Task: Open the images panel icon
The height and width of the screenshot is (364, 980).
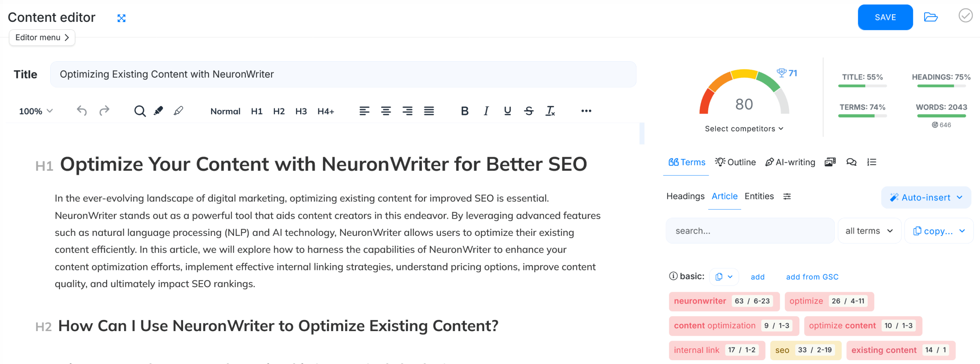Action: point(830,162)
